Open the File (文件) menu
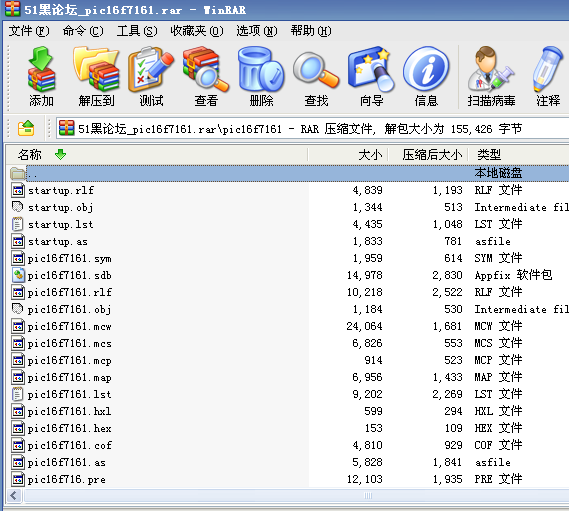Viewport: 569px width, 511px height. click(x=29, y=31)
